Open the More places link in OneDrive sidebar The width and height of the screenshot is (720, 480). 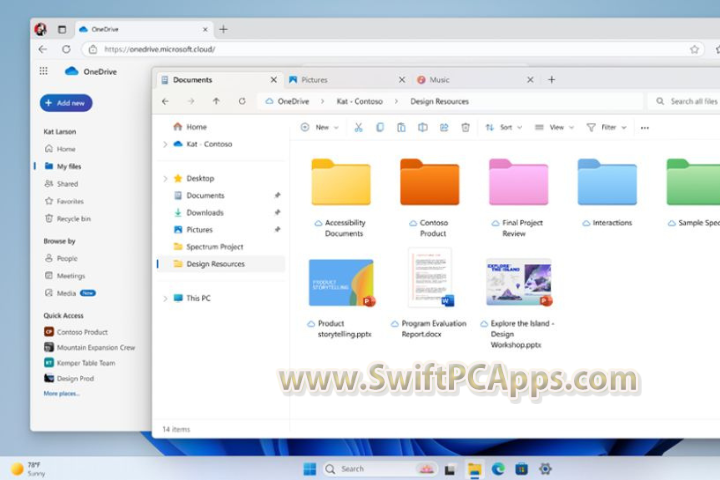tap(62, 394)
